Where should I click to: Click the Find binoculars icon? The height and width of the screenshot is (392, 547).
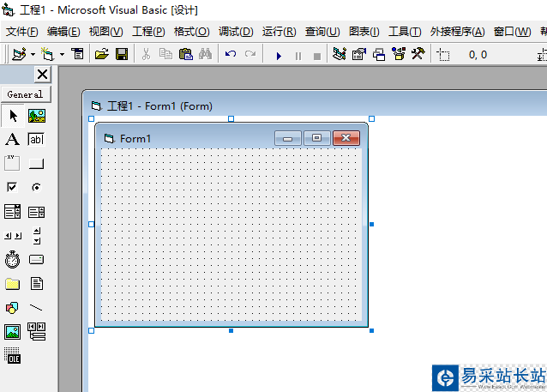click(205, 54)
